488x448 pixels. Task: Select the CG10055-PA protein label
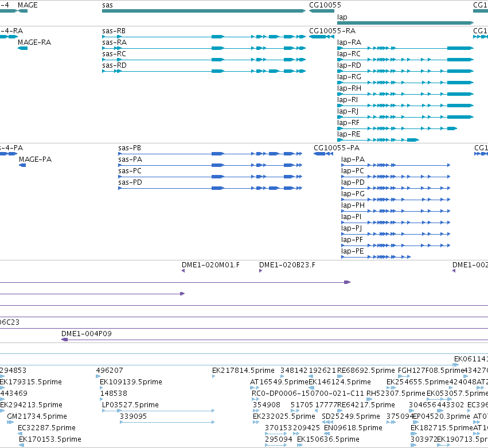point(337,148)
